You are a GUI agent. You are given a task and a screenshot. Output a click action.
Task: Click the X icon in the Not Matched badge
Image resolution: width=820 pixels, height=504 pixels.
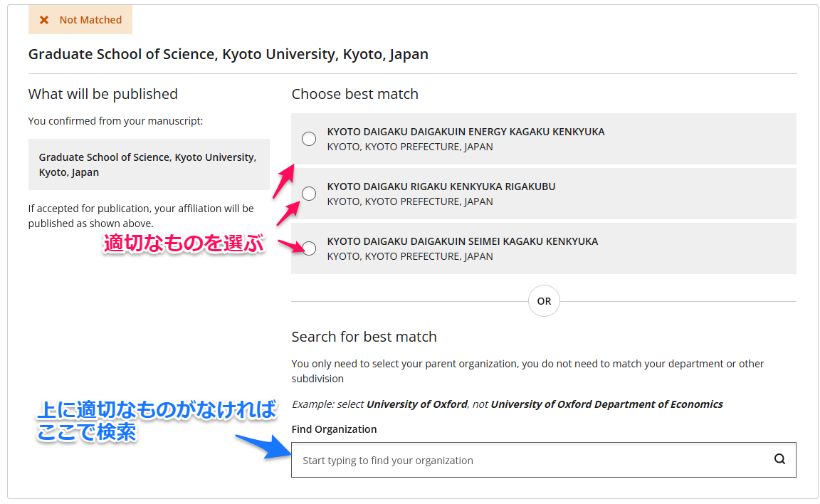44,20
